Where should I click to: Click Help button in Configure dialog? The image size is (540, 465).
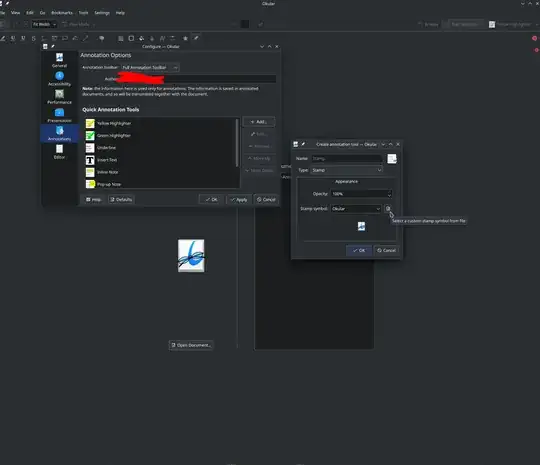[93, 199]
